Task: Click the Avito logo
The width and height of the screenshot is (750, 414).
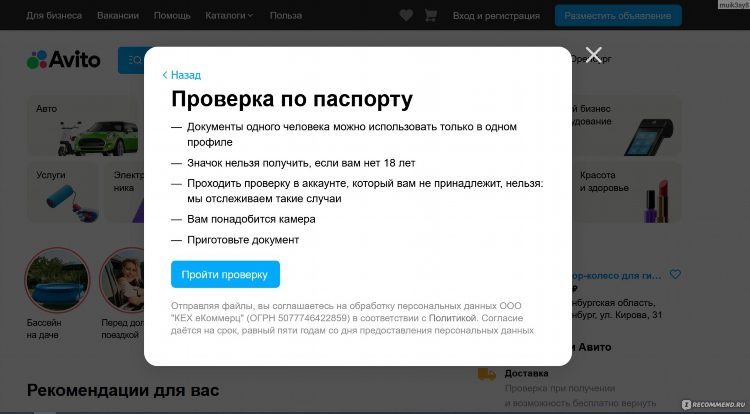Action: pyautogui.click(x=64, y=60)
